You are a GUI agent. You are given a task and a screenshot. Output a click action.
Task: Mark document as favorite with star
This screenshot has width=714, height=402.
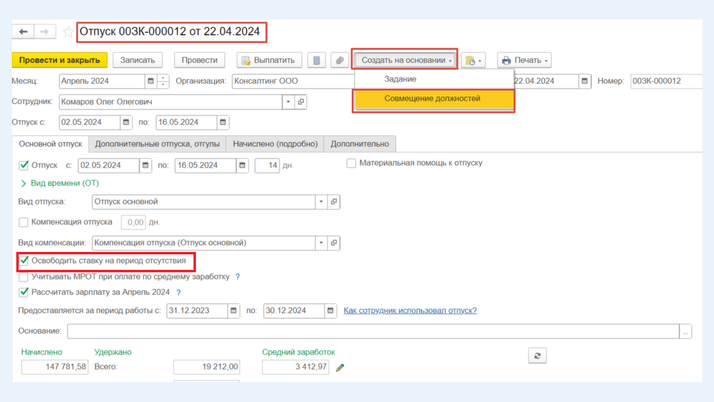coord(68,32)
